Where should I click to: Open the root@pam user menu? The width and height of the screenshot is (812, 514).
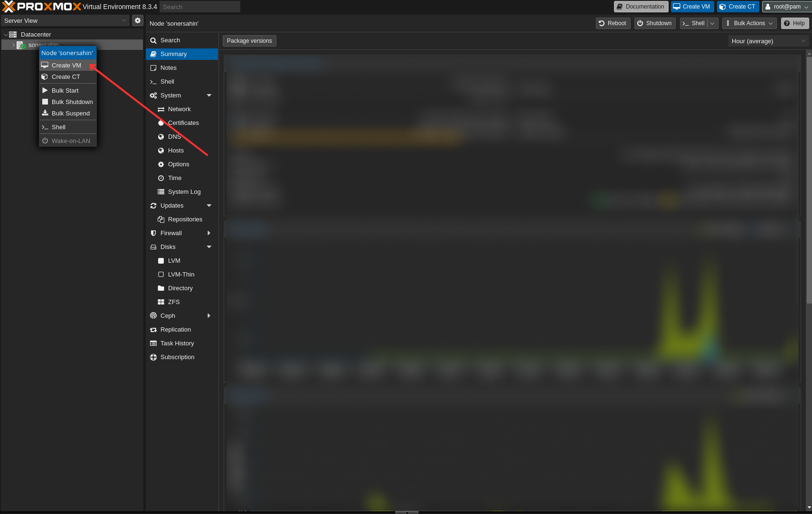[x=787, y=7]
